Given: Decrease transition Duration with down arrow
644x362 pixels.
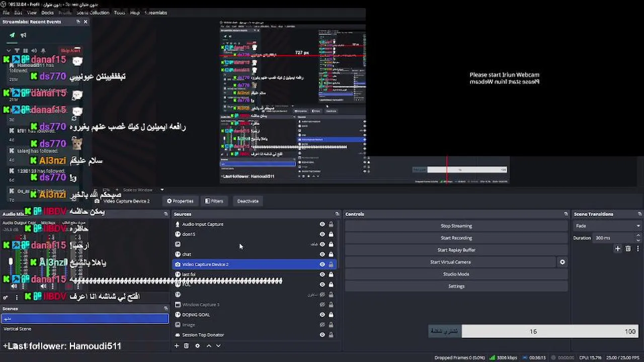Looking at the screenshot, I should coord(638,240).
